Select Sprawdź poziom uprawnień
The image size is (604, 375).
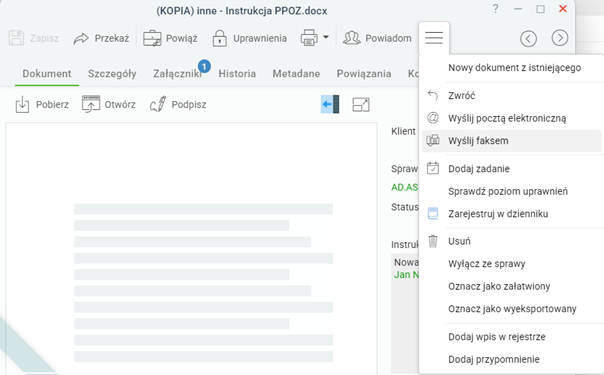tap(508, 191)
